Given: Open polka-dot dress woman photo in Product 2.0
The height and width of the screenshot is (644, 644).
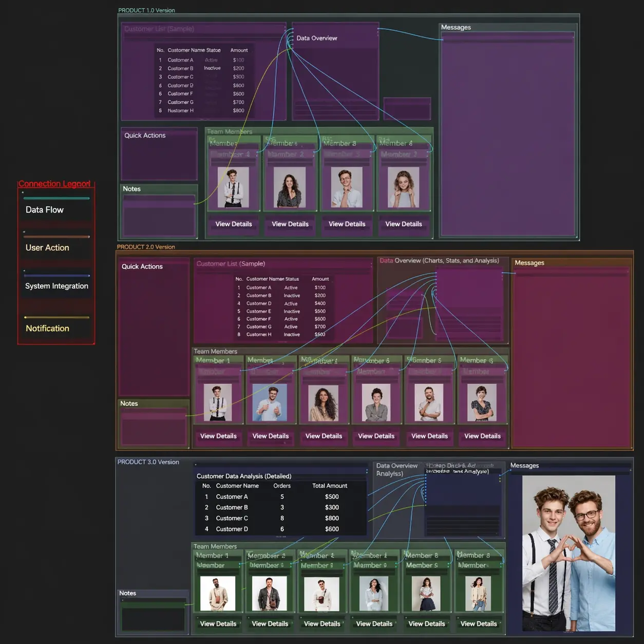Looking at the screenshot, I should point(482,403).
